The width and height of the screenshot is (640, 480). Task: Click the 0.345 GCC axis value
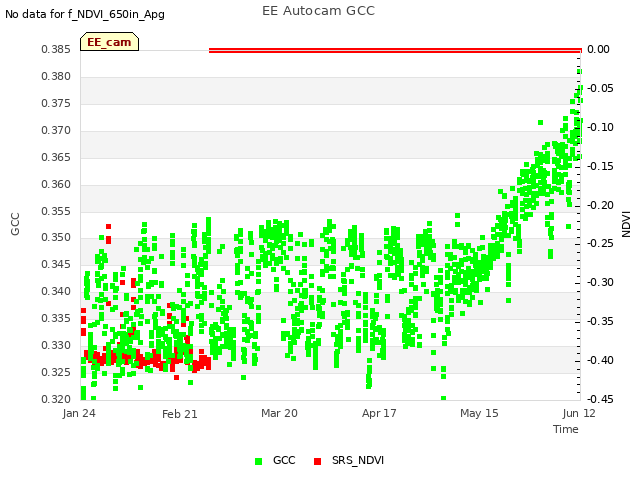[x=56, y=264]
